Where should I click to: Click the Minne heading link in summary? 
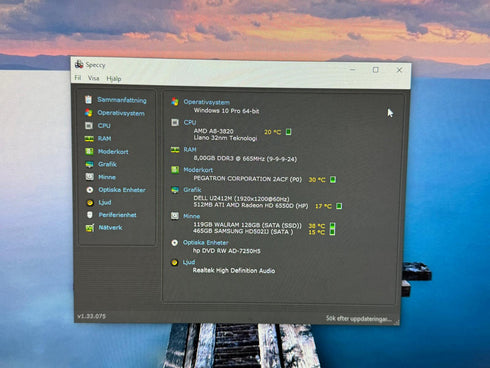192,216
